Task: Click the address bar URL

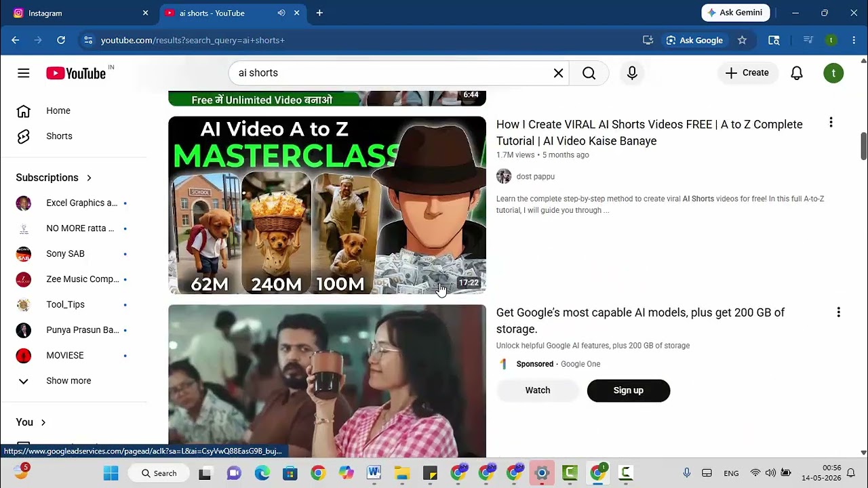Action: pos(193,40)
